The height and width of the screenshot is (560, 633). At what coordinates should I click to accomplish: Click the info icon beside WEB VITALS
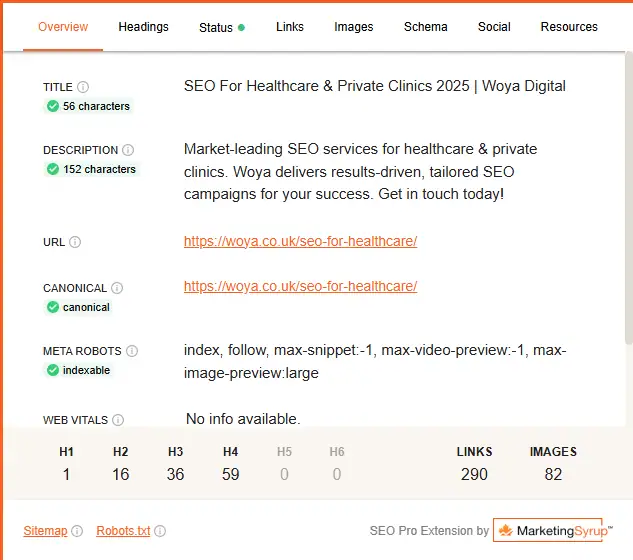118,420
